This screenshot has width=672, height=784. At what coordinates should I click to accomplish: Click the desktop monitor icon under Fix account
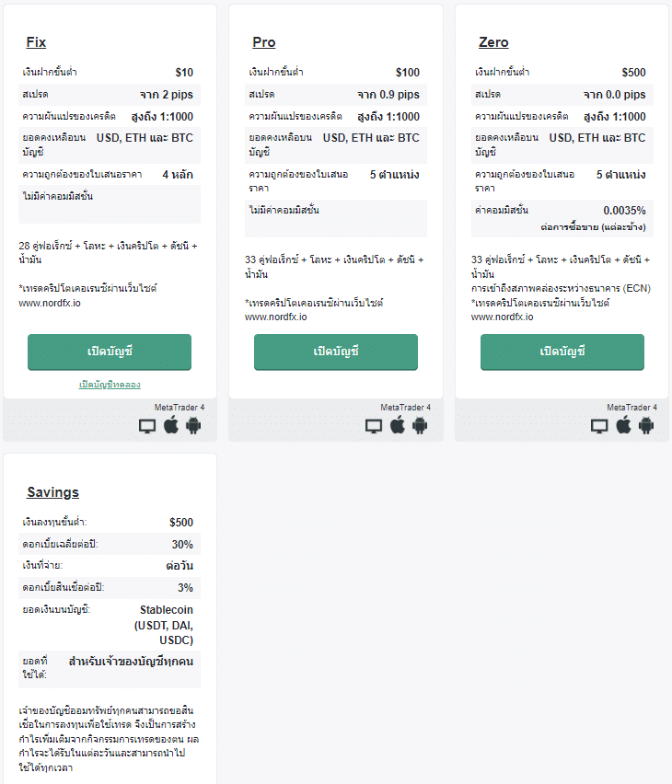coord(147,426)
